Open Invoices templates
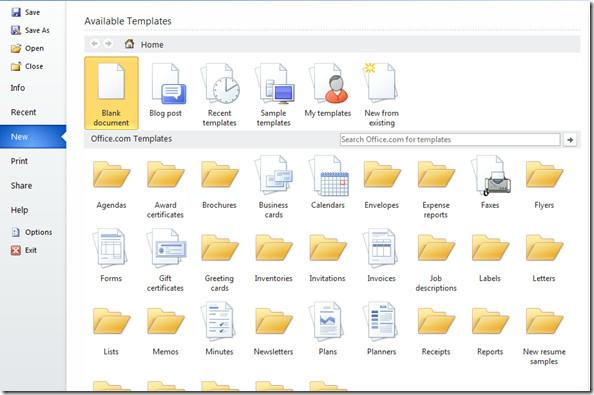Image resolution: width=594 pixels, height=395 pixels. 381,256
